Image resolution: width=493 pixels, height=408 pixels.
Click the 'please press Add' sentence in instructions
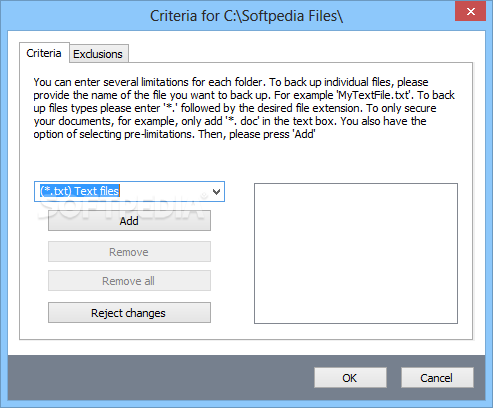(272, 134)
